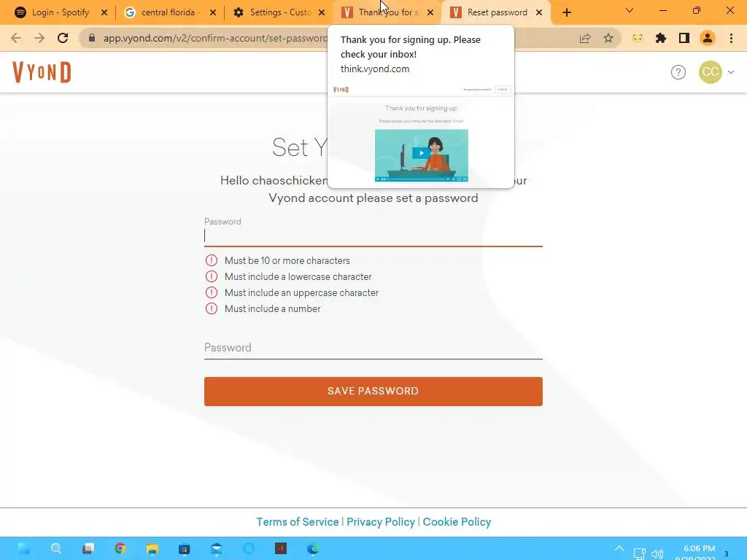Open File Explorer from the taskbar

point(152,549)
